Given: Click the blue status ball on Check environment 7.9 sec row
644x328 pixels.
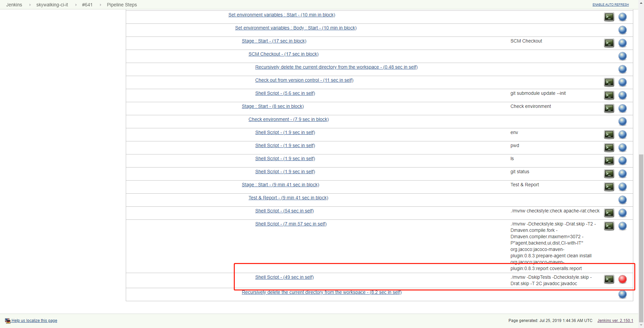Looking at the screenshot, I should point(623,122).
